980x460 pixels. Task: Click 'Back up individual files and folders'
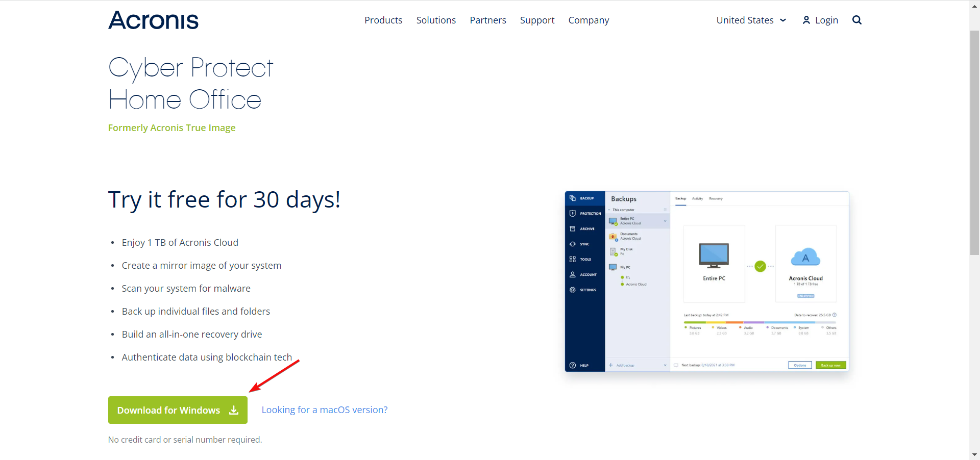(x=195, y=312)
